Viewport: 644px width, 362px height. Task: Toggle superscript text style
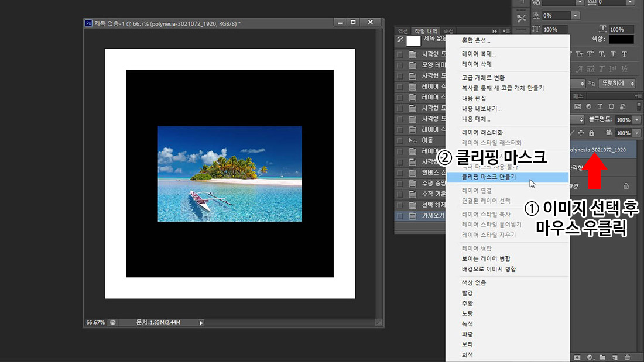pyautogui.click(x=591, y=54)
